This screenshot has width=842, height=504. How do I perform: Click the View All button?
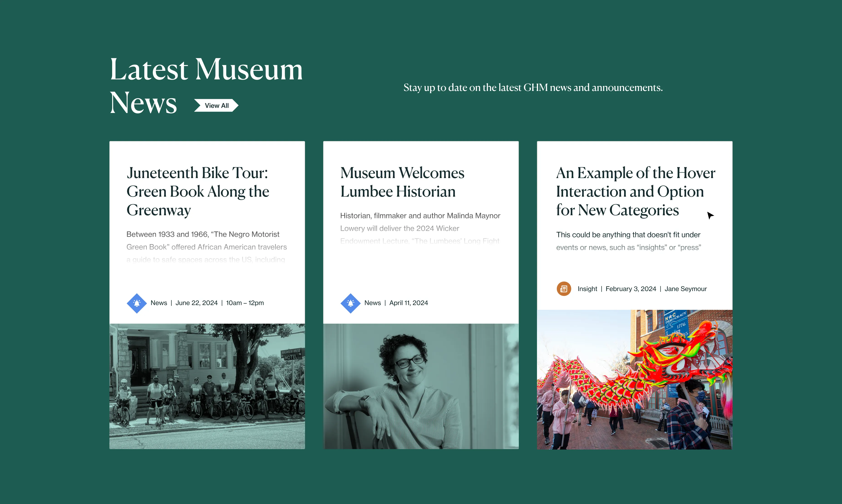click(217, 106)
